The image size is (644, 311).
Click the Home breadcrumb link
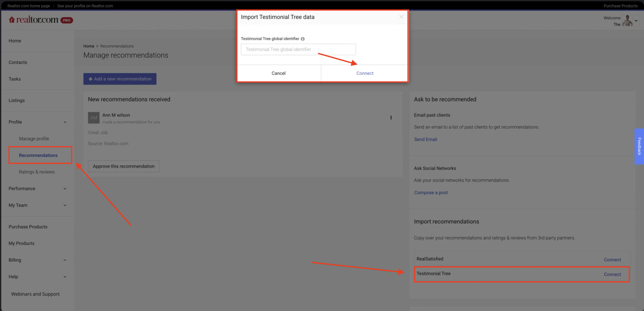point(89,46)
